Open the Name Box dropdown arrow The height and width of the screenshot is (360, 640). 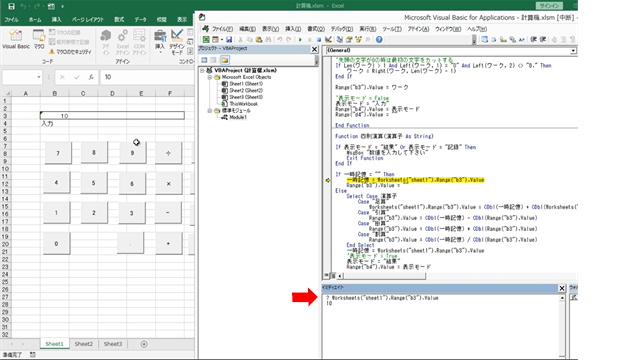pos(39,77)
